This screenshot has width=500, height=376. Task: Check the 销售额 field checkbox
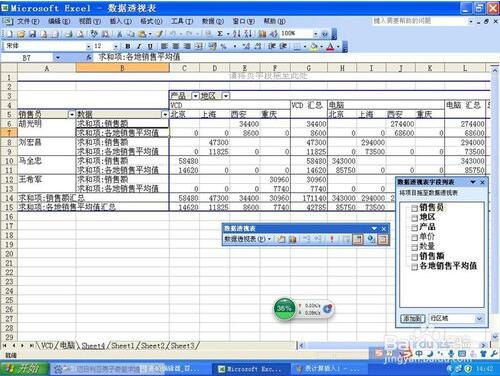click(414, 257)
